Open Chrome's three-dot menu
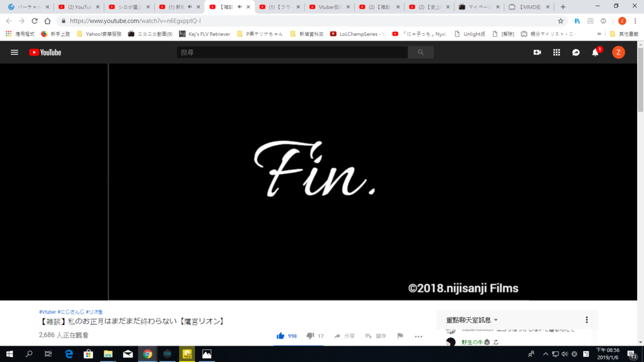 (x=635, y=21)
